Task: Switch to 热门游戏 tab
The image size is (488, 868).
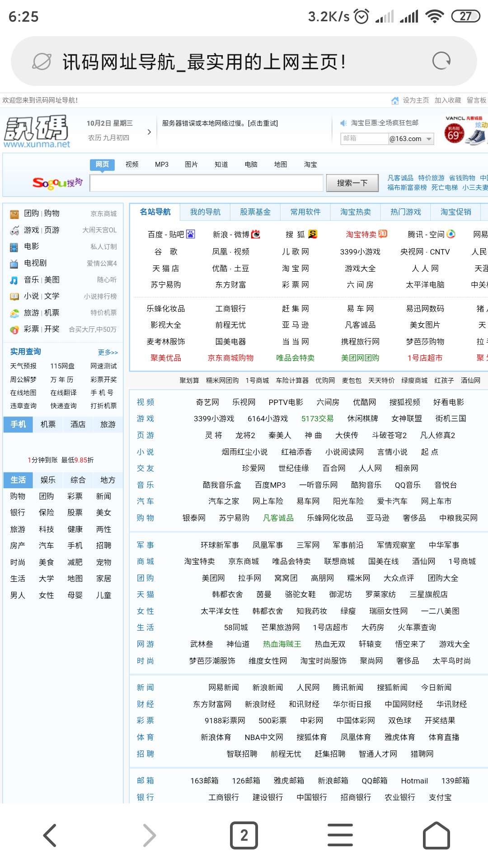Action: point(406,212)
